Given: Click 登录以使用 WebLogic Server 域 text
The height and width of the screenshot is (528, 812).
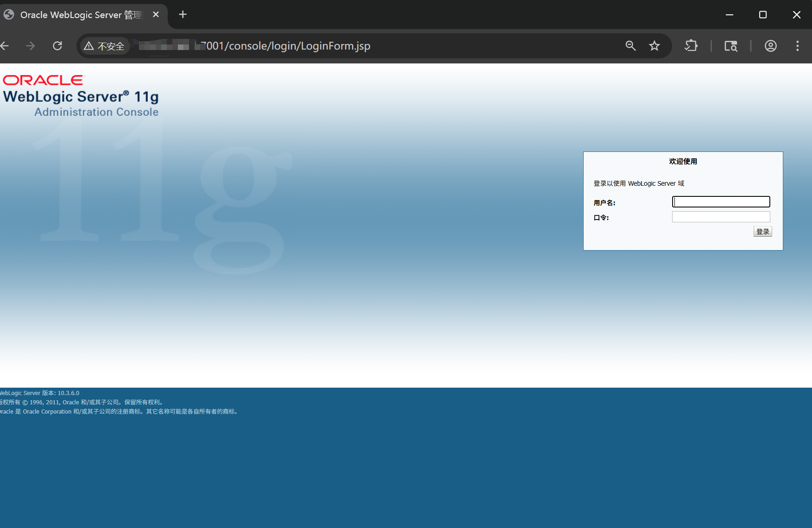Looking at the screenshot, I should 639,183.
